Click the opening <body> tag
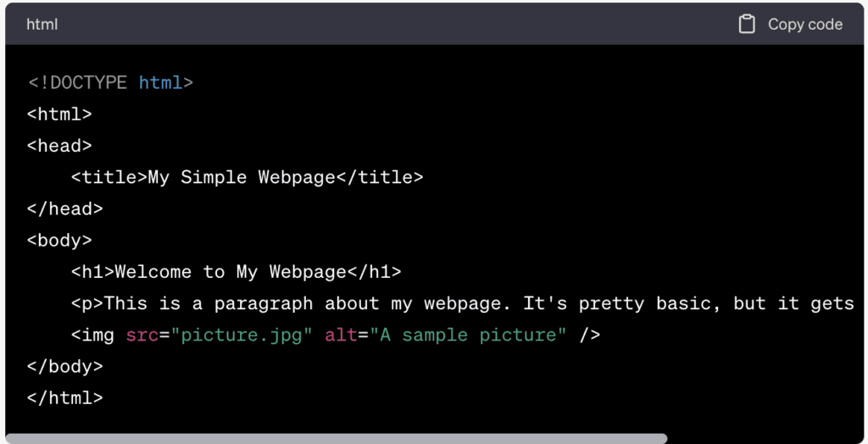Screen dimensions: 868x444 (x=60, y=241)
